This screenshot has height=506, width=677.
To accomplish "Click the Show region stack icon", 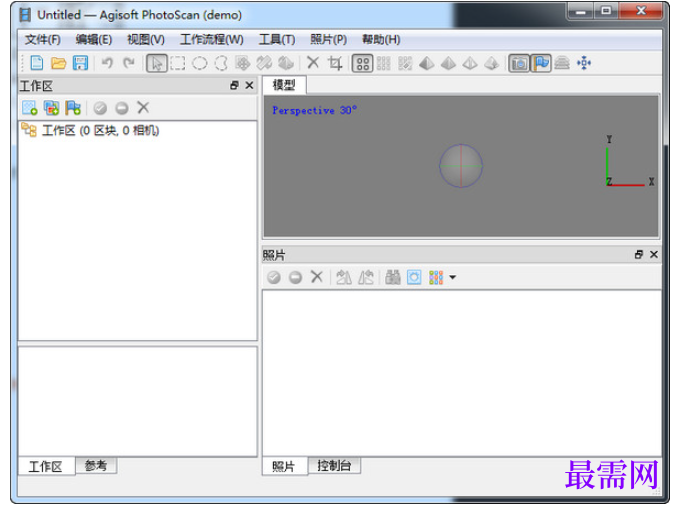I will (x=562, y=63).
